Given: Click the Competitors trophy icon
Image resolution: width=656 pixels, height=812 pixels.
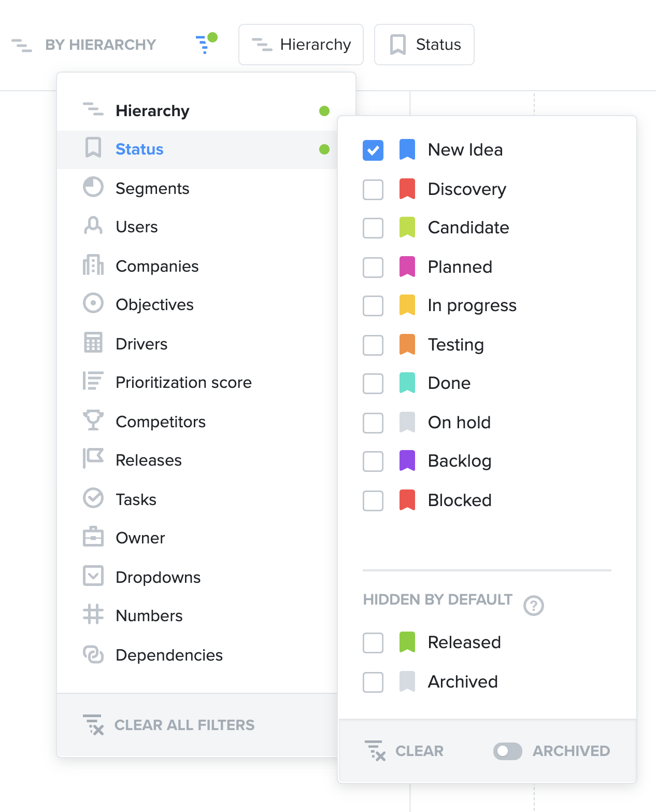Looking at the screenshot, I should tap(93, 421).
